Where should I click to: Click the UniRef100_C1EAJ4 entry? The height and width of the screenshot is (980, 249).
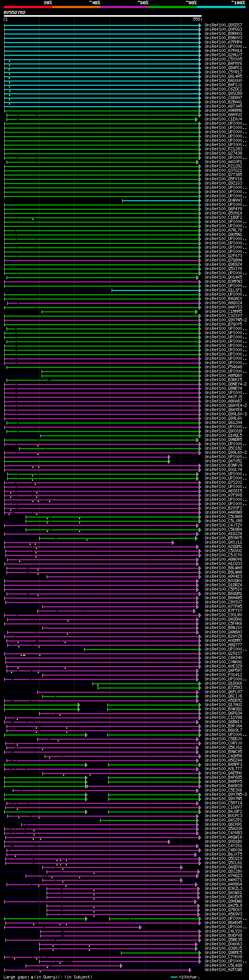point(223,119)
